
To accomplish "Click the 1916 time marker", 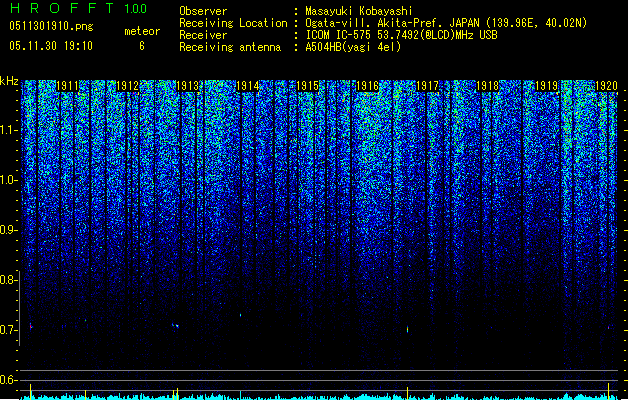I will point(367,86).
